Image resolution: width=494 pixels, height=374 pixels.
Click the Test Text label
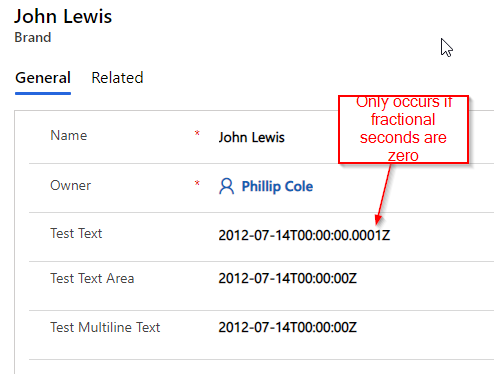coord(76,233)
